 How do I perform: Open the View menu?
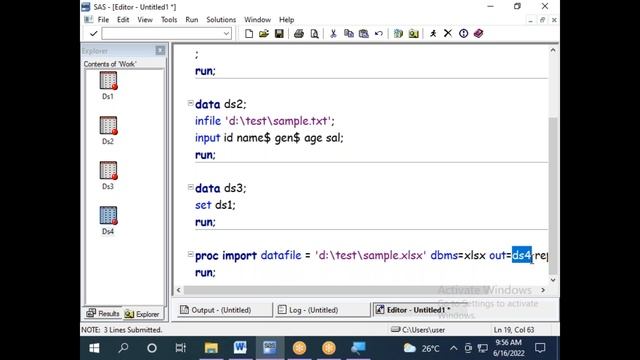coord(145,20)
